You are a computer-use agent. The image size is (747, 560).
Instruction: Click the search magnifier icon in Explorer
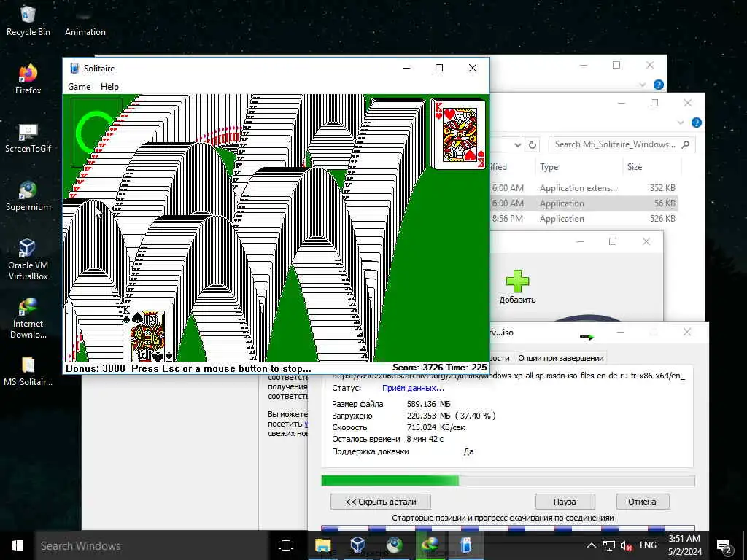pyautogui.click(x=686, y=144)
